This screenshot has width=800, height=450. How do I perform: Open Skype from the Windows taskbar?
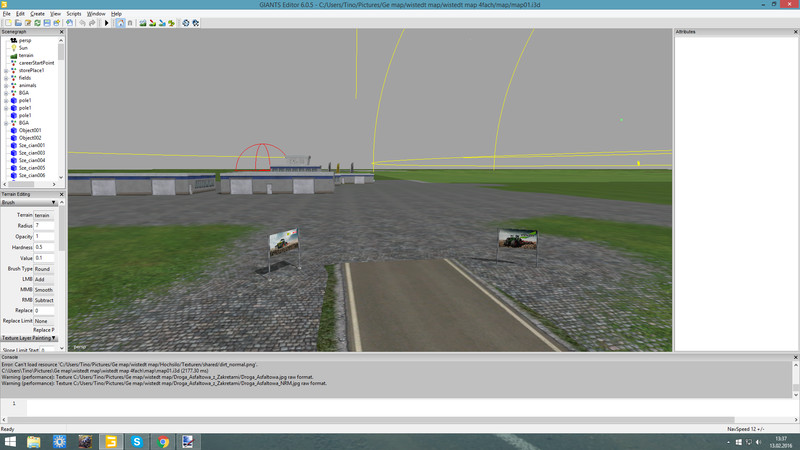click(x=137, y=441)
